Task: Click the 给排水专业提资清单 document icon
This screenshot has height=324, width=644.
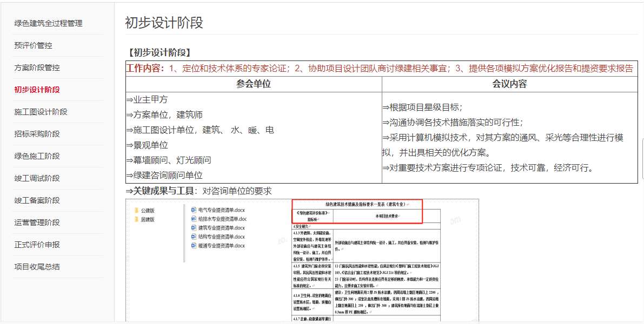Action: click(194, 219)
